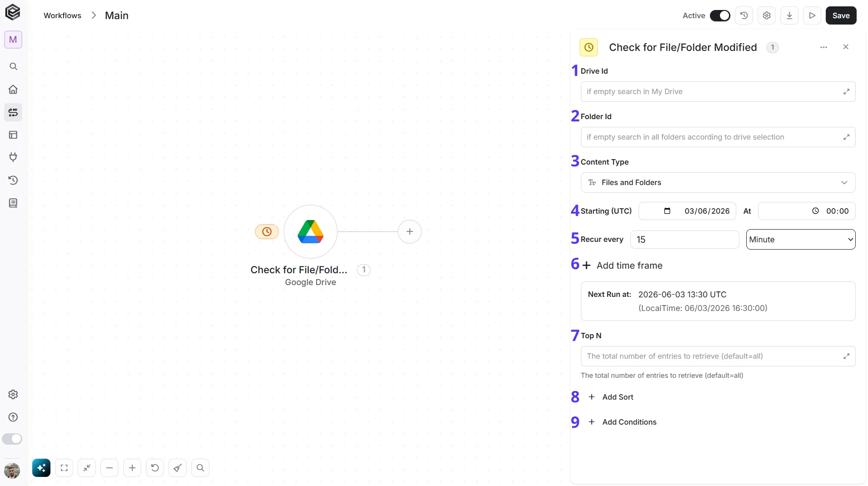Open the connections plug icon in sidebar
The image size is (868, 486).
point(13,157)
